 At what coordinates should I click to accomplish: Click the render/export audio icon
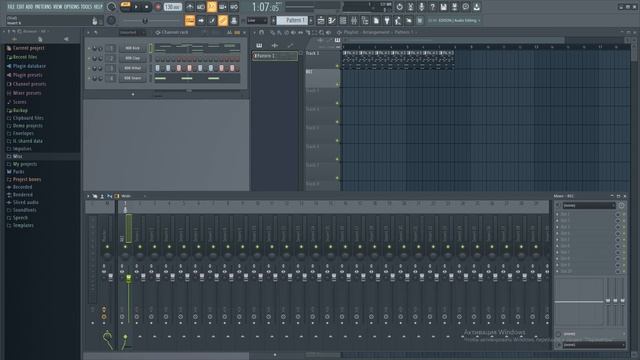pyautogui.click(x=455, y=7)
